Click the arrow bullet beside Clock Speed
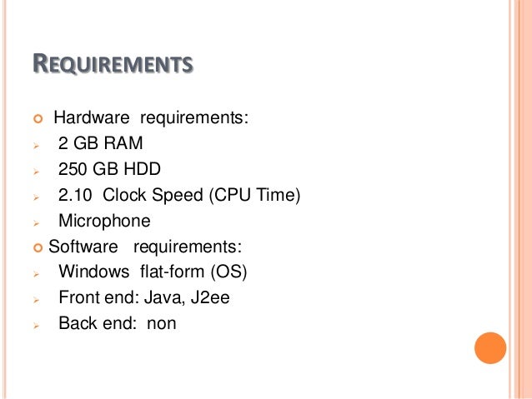 point(37,197)
